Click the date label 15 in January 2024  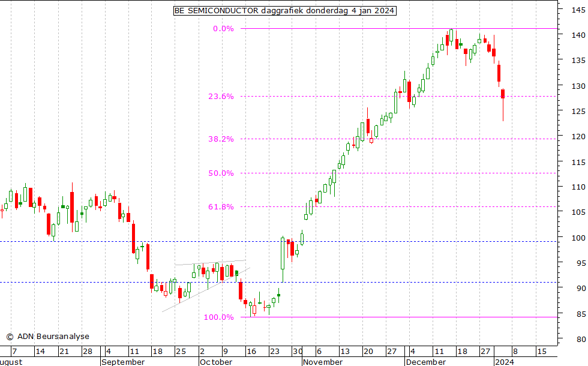click(x=541, y=352)
